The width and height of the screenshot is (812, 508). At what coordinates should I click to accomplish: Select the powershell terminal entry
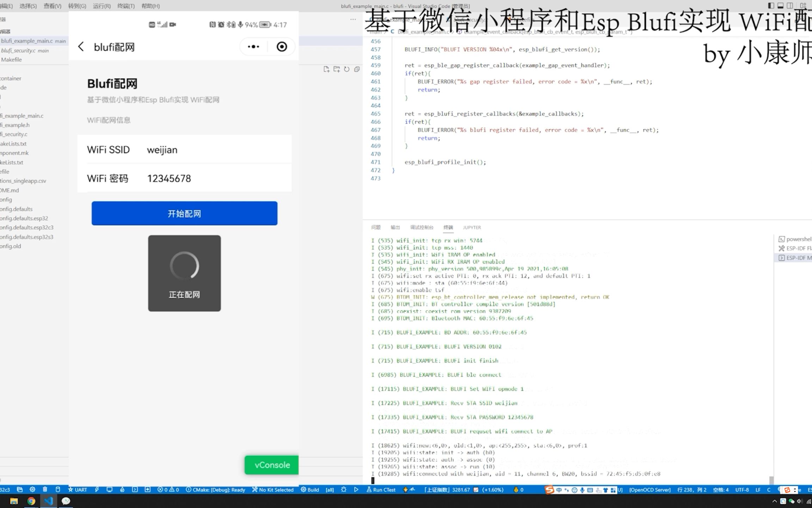(794, 239)
